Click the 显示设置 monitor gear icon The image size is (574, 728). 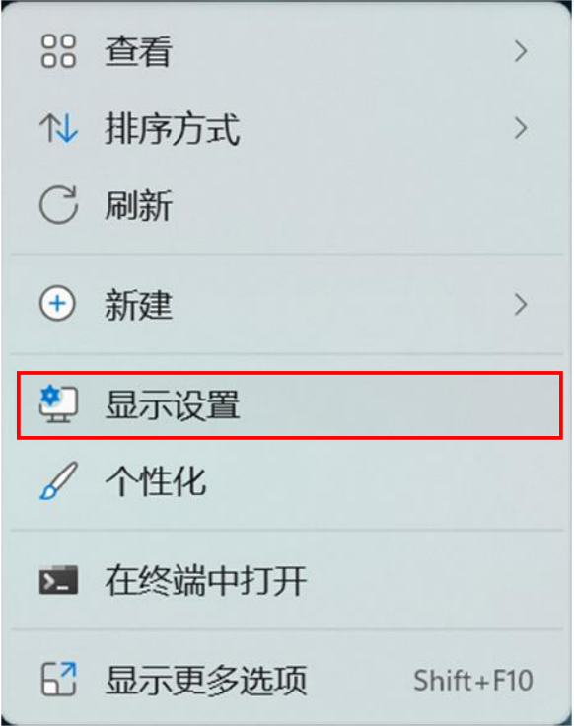coord(58,404)
